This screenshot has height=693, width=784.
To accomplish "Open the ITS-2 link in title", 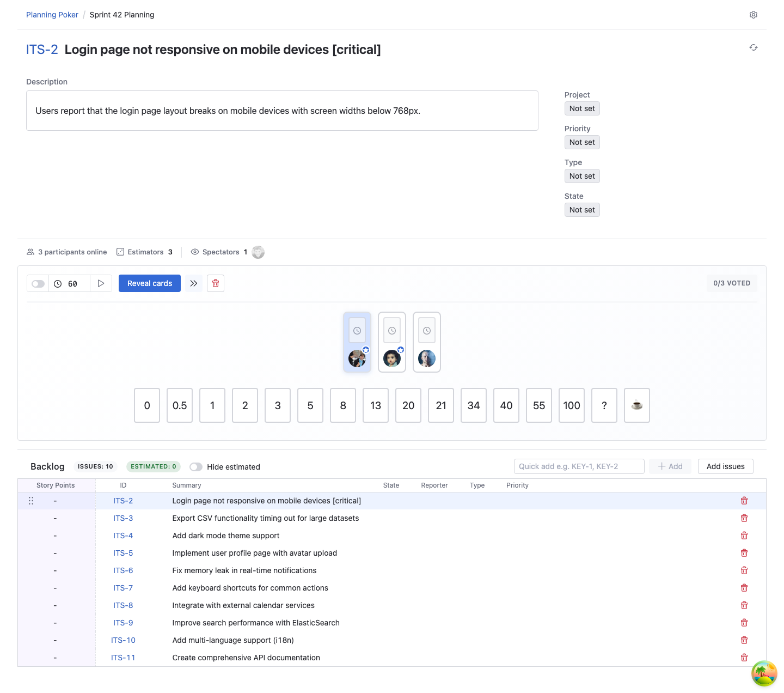I will [42, 50].
